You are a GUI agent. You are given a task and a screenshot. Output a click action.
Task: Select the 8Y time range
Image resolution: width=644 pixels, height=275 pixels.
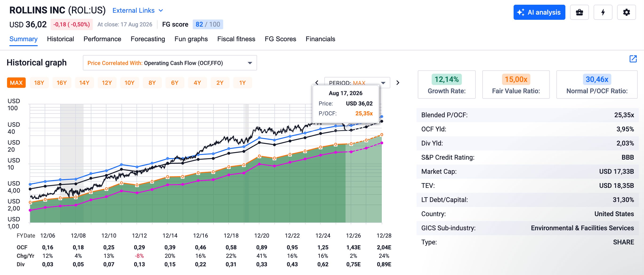tap(152, 83)
